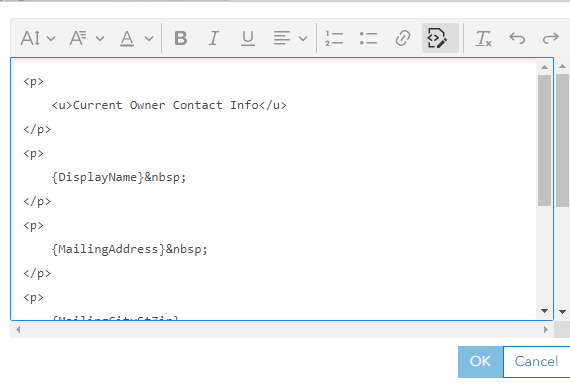
Task: Clear text formatting
Action: tap(483, 38)
